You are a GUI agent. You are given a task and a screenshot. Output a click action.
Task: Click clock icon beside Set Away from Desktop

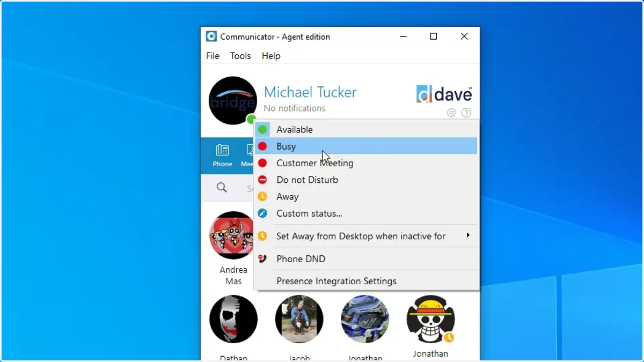(262, 236)
